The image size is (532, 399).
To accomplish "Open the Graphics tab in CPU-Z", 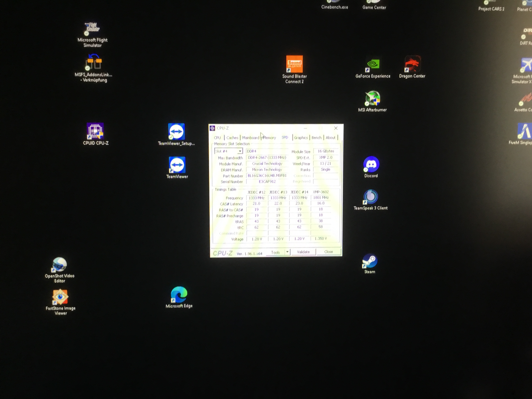I will coord(301,138).
